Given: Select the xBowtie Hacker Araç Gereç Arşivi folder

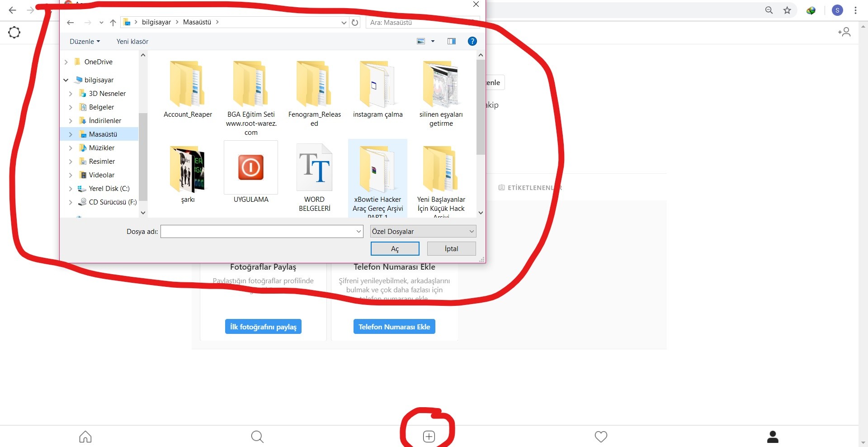Looking at the screenshot, I should click(x=377, y=179).
